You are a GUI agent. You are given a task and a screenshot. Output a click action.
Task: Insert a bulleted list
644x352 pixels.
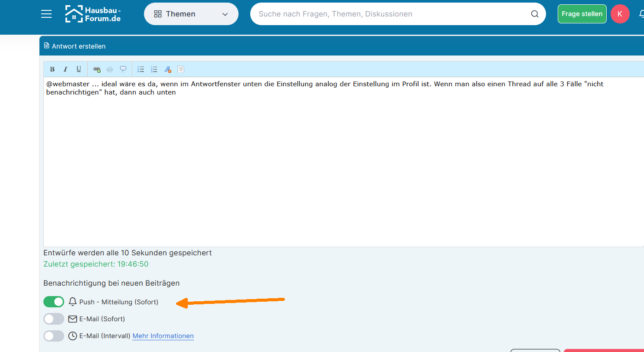pyautogui.click(x=141, y=69)
